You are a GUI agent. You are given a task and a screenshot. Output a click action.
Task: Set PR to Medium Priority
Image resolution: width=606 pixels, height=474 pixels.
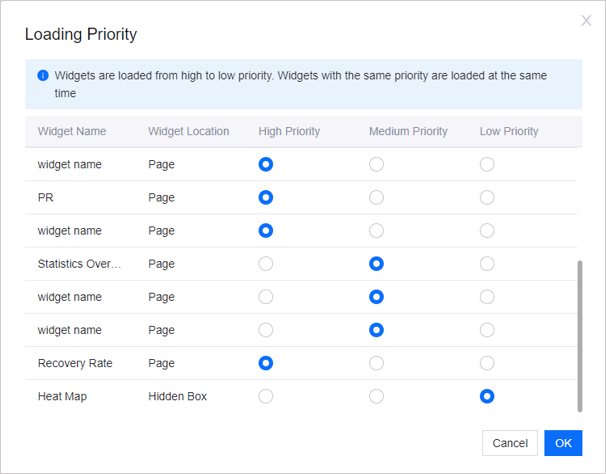pos(376,198)
